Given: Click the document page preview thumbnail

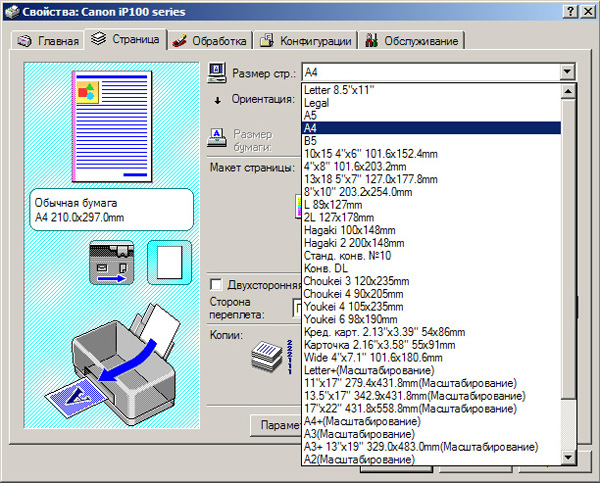Looking at the screenshot, I should (x=112, y=126).
